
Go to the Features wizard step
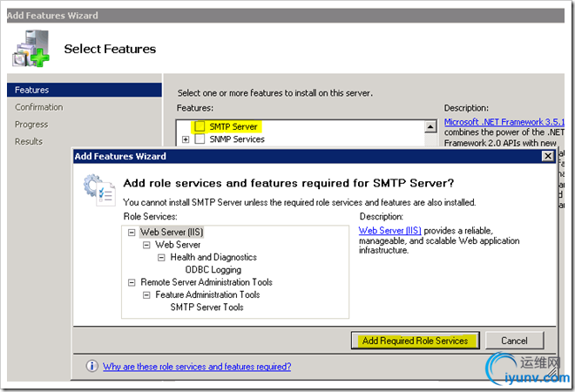point(32,90)
